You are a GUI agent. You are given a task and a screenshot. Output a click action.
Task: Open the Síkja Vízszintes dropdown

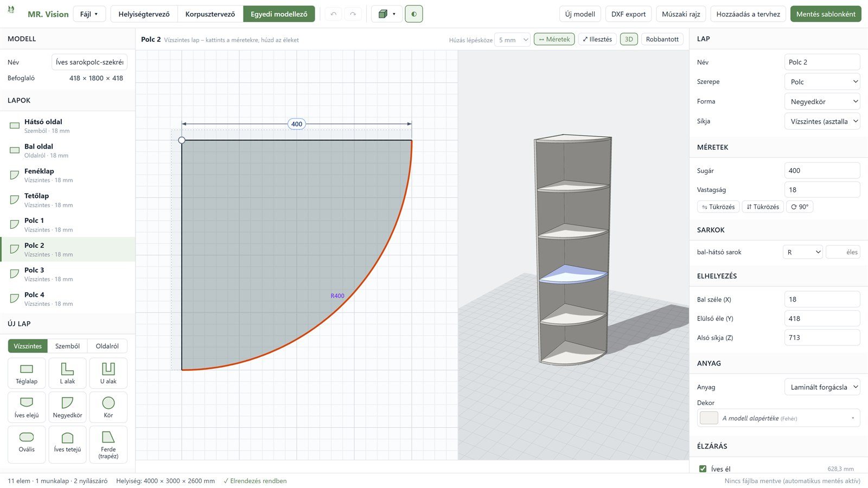point(822,121)
